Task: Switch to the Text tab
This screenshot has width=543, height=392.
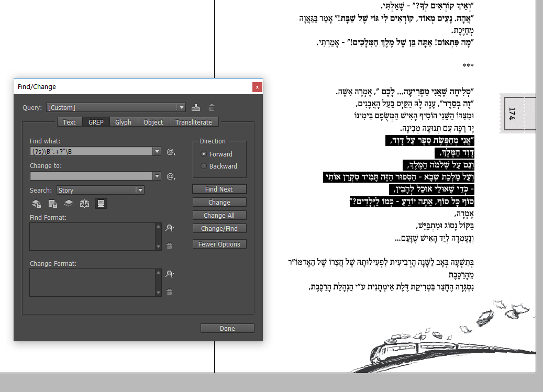Action: click(x=69, y=122)
